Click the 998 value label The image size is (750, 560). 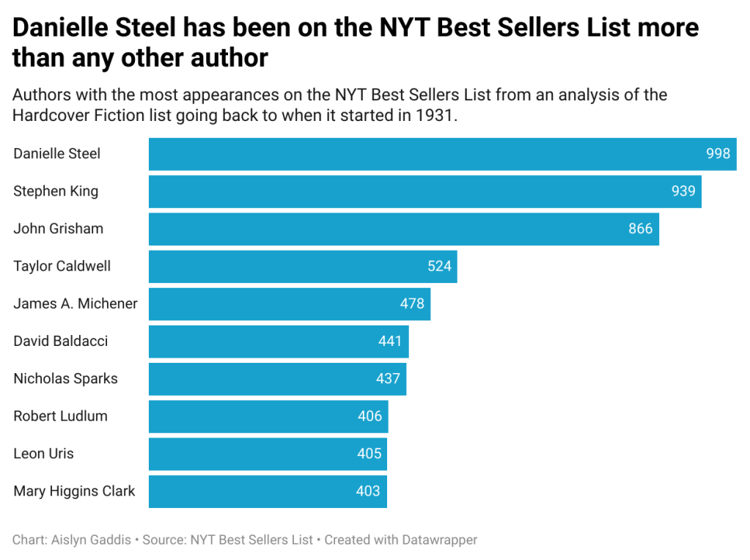[x=718, y=154]
